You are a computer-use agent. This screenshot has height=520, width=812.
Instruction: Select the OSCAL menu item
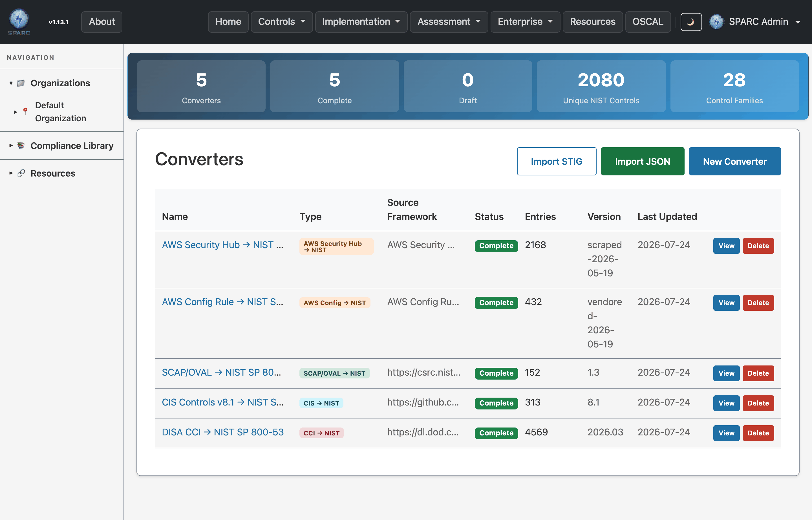[x=648, y=22]
